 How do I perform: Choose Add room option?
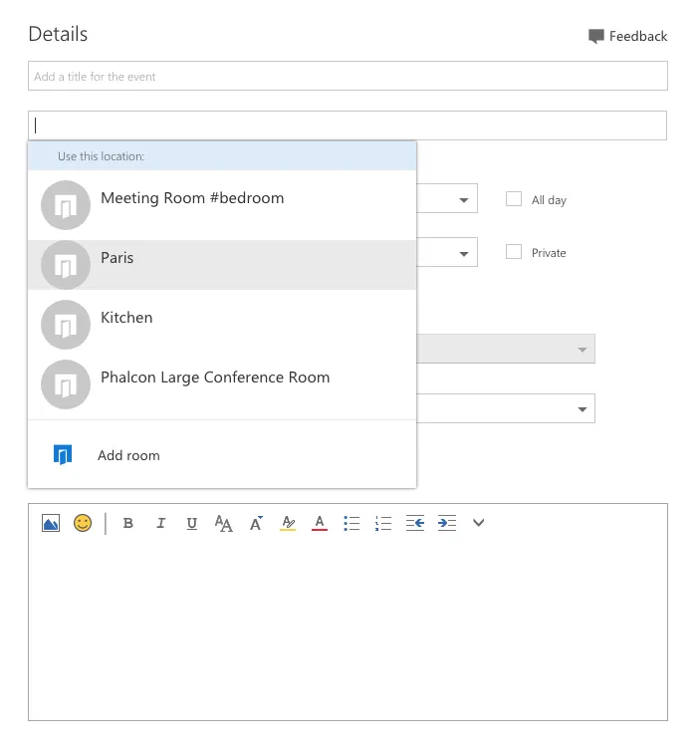click(222, 454)
